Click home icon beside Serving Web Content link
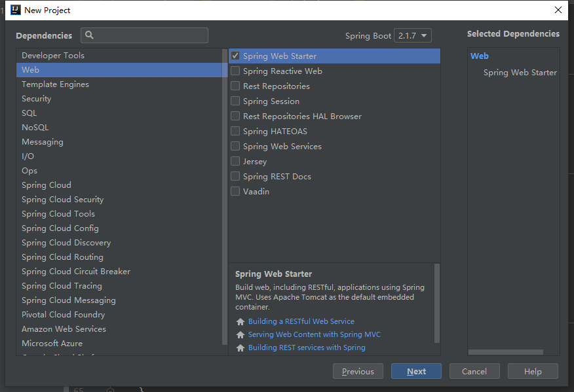This screenshot has width=574, height=392. click(x=240, y=334)
